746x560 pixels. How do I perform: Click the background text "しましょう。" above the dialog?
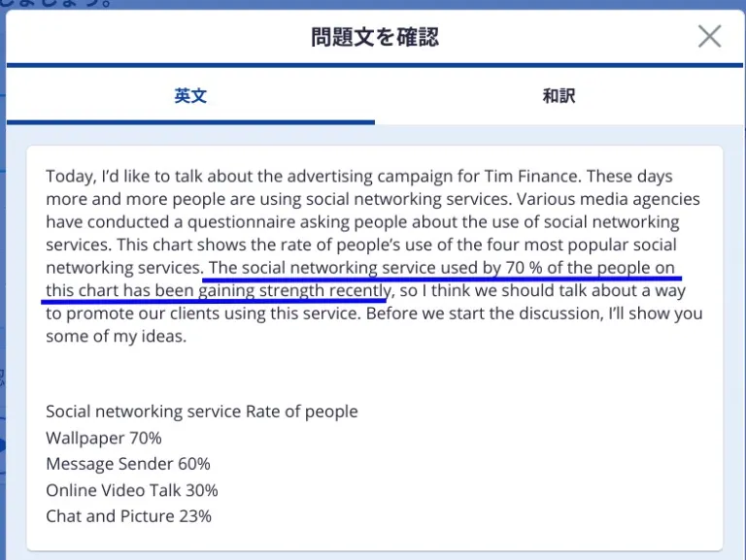(58, 3)
